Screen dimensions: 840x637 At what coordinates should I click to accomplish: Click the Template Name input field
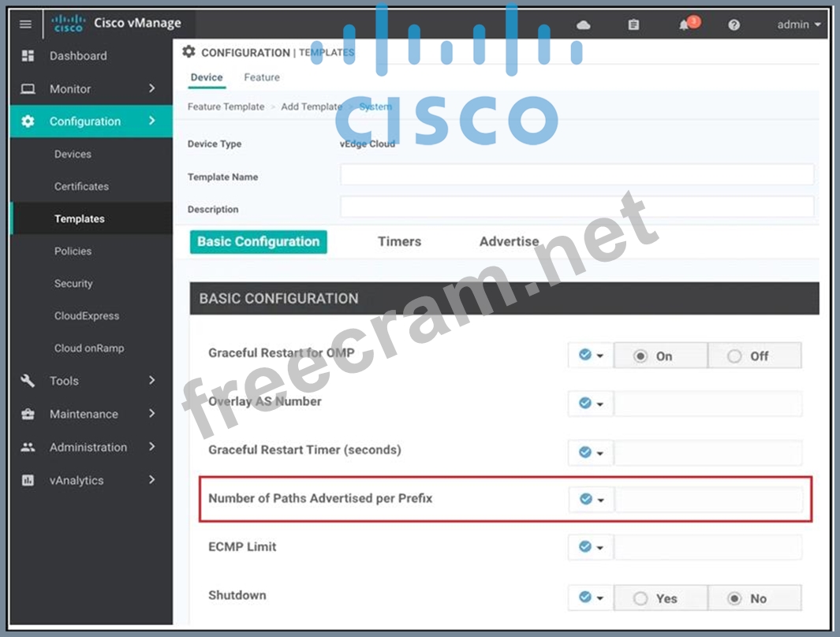tap(577, 175)
